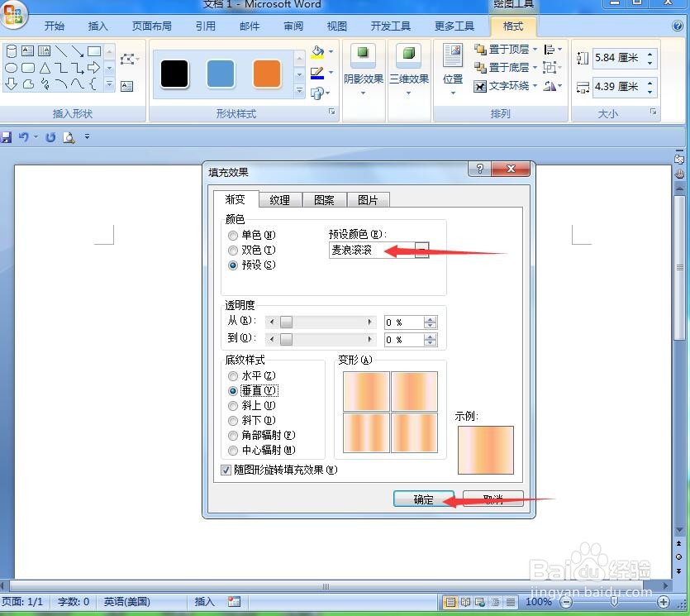Screen dimensions: 690x616
Task: Open the 页面布局 (Page Layout) ribbon tab
Action: click(x=152, y=26)
